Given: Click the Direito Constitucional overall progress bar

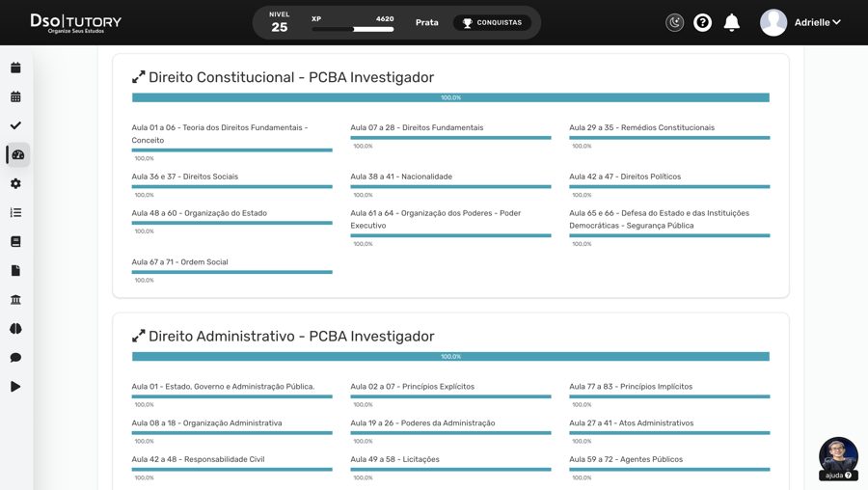Looking at the screenshot, I should (450, 97).
